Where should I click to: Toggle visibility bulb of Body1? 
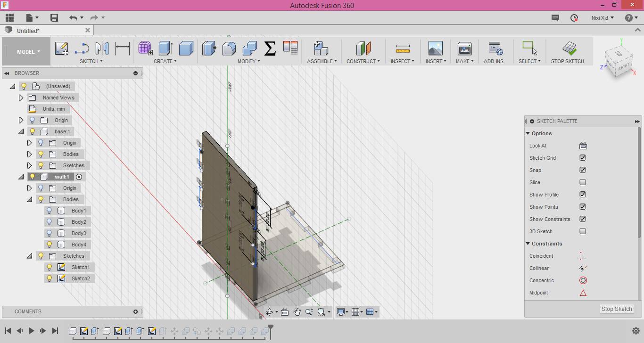[49, 211]
